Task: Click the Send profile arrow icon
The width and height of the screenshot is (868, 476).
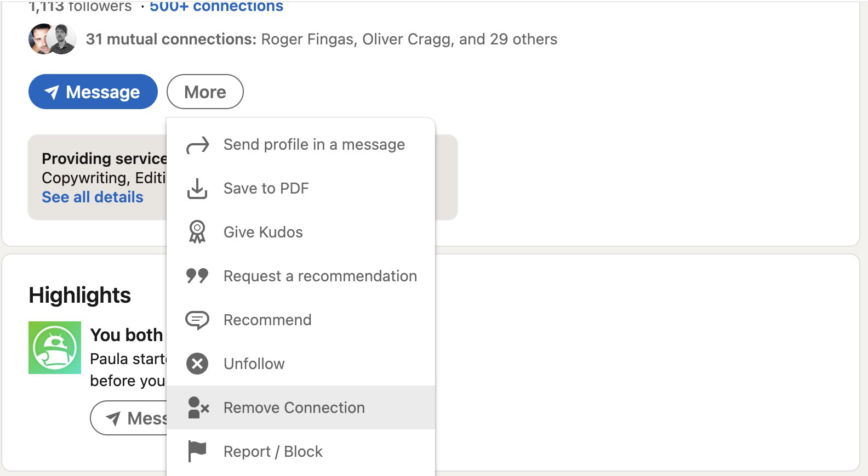Action: [197, 145]
